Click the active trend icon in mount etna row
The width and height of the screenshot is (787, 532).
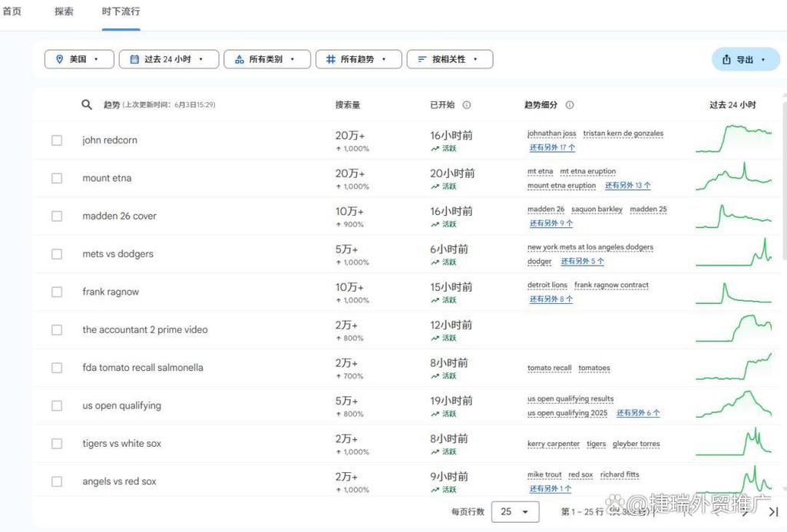[x=435, y=187]
